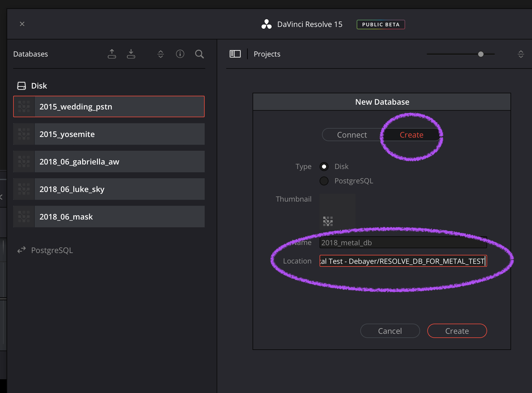This screenshot has width=532, height=393.
Task: Click the Projects panel title
Action: [x=267, y=54]
